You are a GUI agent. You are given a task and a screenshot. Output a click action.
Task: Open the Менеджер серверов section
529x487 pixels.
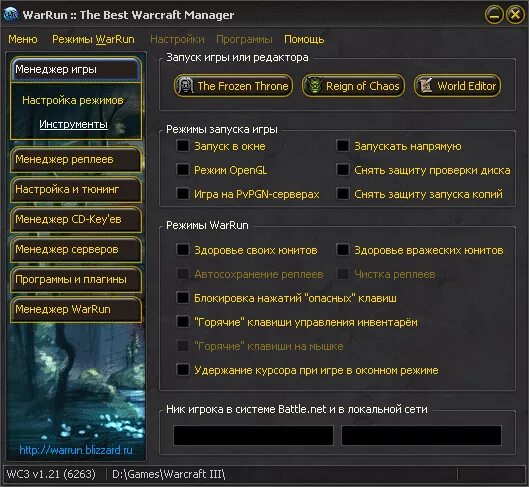pyautogui.click(x=76, y=249)
